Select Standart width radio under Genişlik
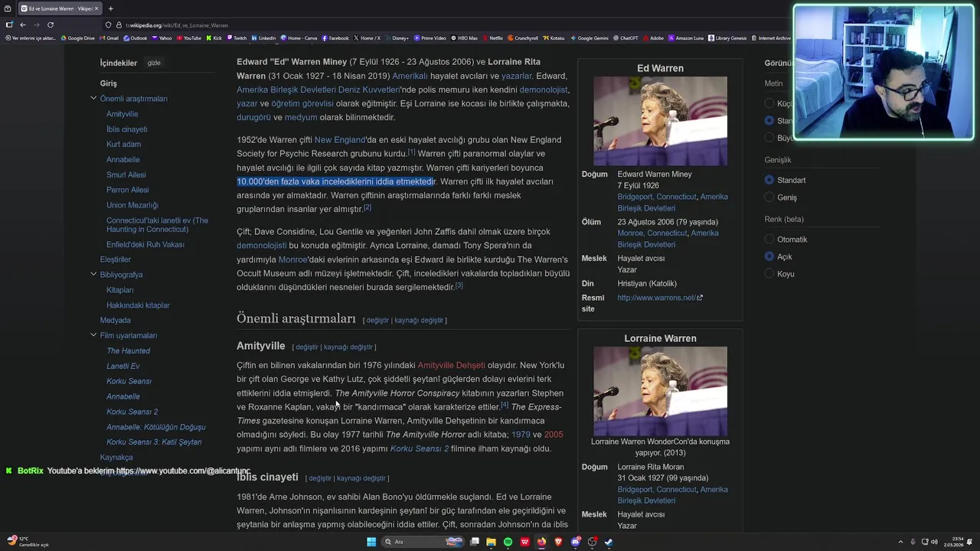This screenshot has width=980, height=551. point(769,180)
